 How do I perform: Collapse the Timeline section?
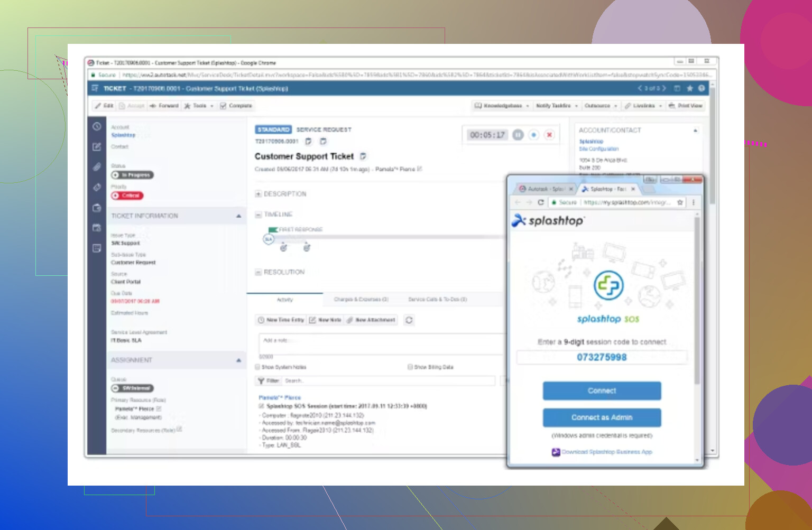pos(259,215)
